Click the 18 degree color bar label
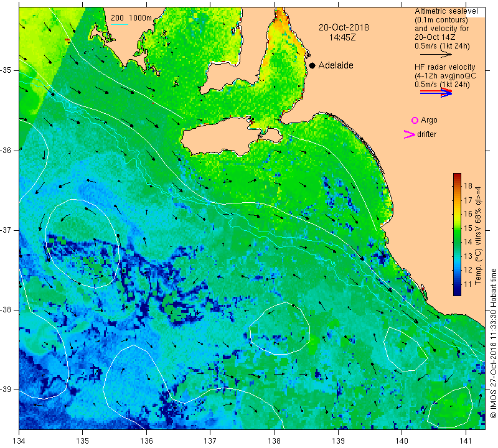This screenshot has height=448, width=498. 468,186
